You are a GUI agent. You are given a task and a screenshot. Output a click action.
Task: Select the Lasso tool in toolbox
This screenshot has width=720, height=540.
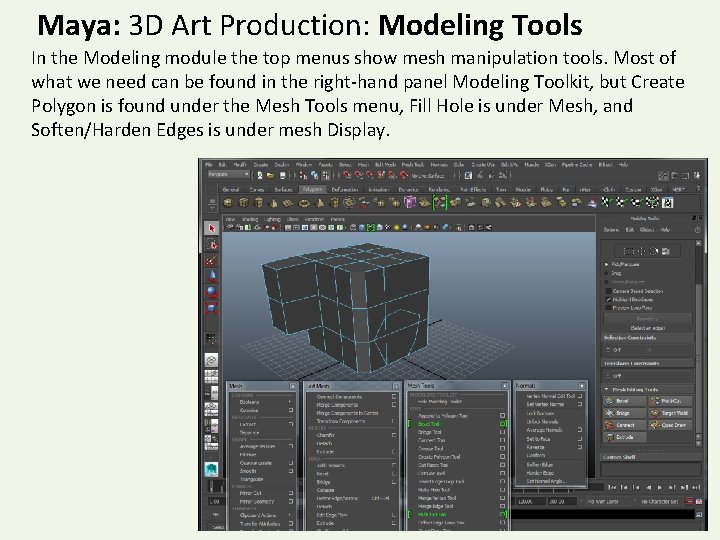[x=212, y=244]
